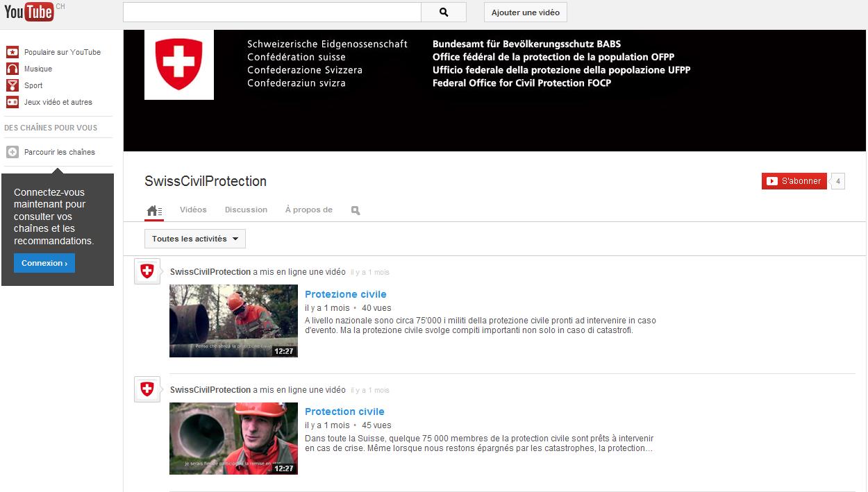
Task: Click the Ajouter une vidéo button
Action: pyautogui.click(x=526, y=12)
